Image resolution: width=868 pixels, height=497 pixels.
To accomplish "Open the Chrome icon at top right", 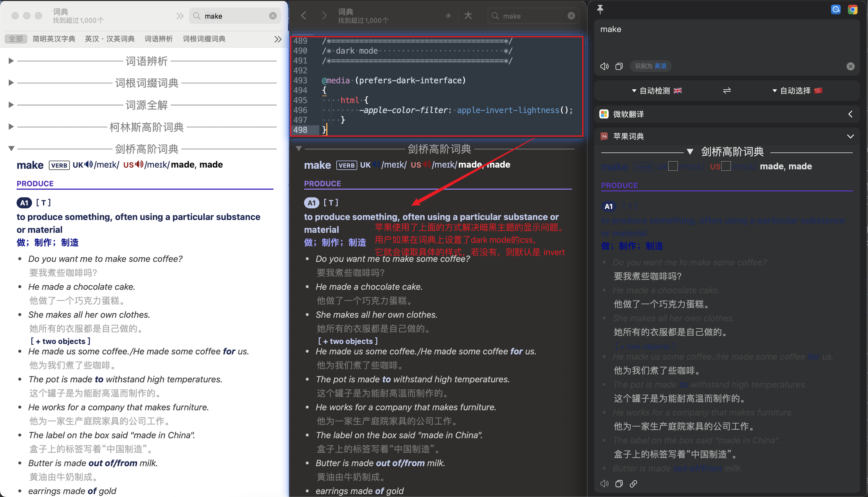I will (853, 9).
